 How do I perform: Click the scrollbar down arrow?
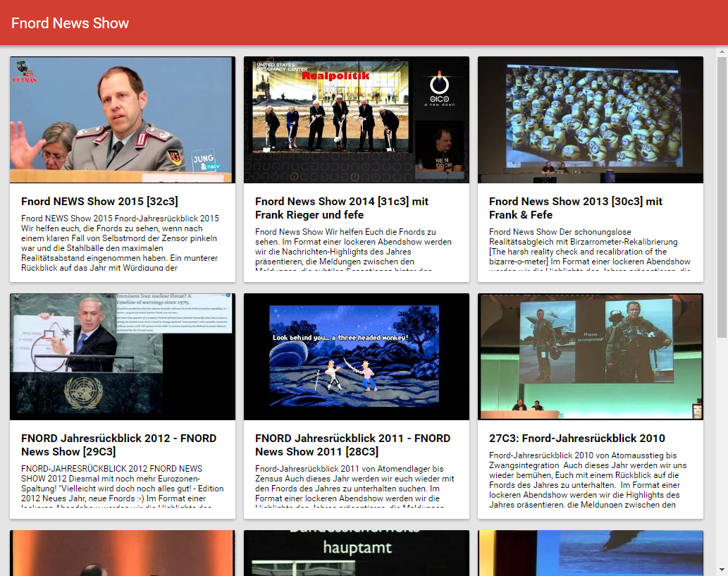(x=722, y=570)
